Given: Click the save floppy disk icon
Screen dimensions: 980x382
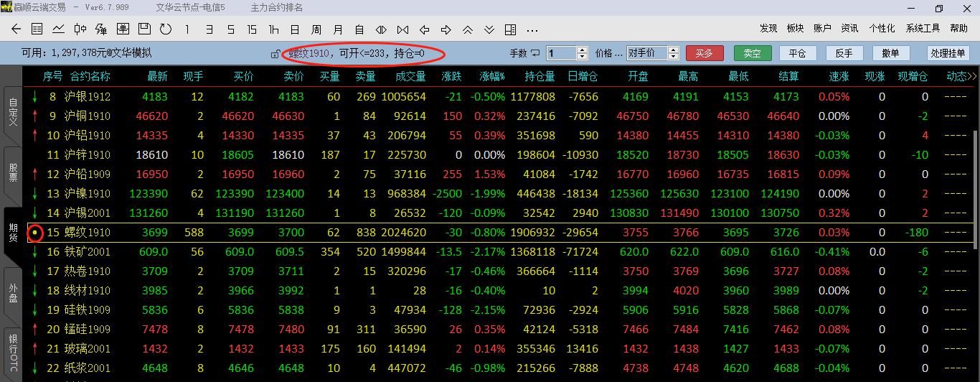Looking at the screenshot, I should tap(144, 29).
